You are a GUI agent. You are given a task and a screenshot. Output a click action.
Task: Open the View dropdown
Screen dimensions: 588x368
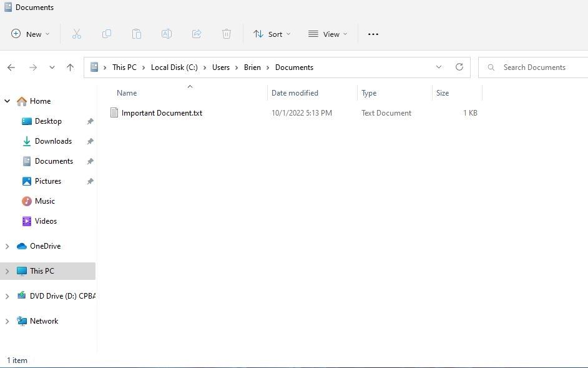[328, 34]
